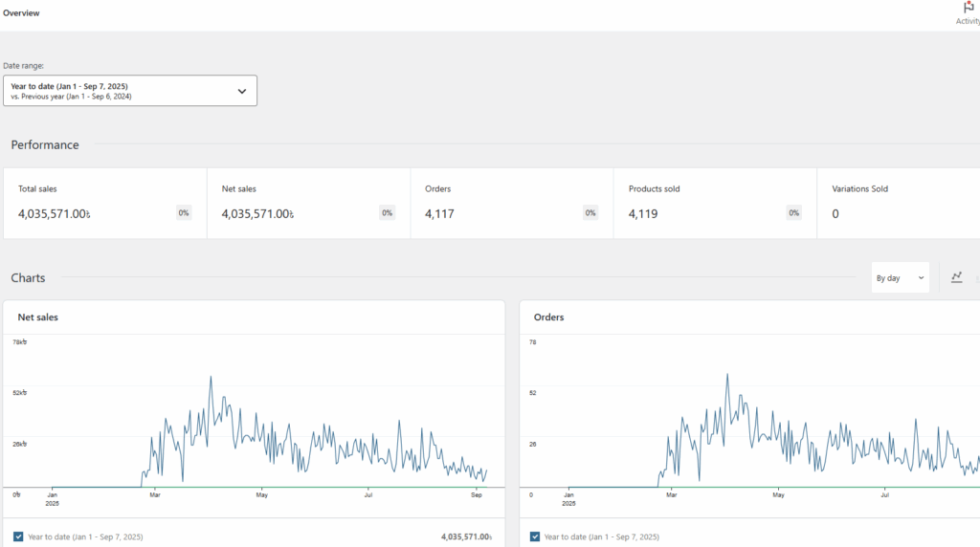
Task: Open the Date range dropdown
Action: 130,91
